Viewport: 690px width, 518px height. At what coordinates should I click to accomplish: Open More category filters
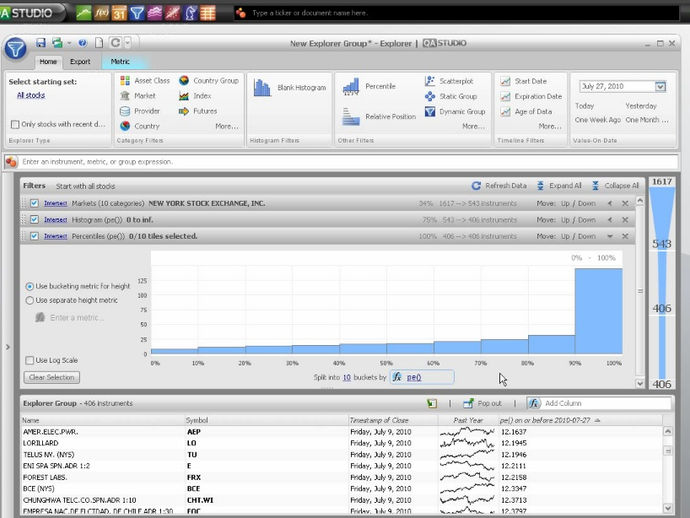(x=227, y=126)
